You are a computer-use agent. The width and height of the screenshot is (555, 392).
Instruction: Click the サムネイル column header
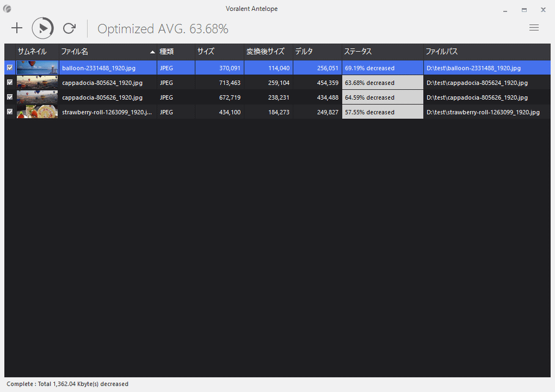click(37, 52)
